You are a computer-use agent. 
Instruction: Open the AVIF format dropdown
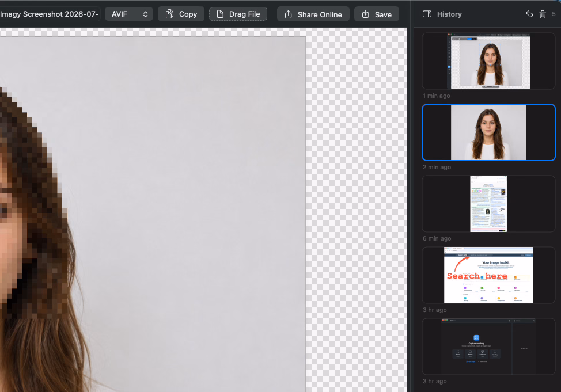click(129, 14)
